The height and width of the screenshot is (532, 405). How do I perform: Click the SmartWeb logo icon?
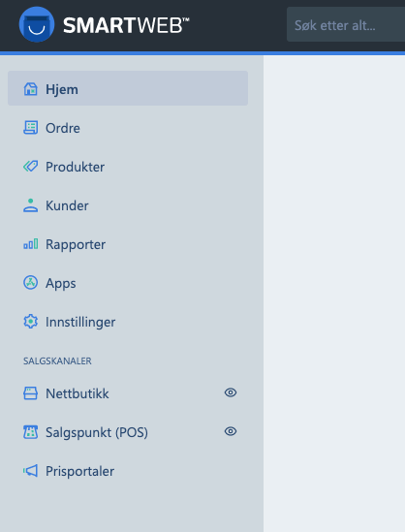pyautogui.click(x=37, y=24)
